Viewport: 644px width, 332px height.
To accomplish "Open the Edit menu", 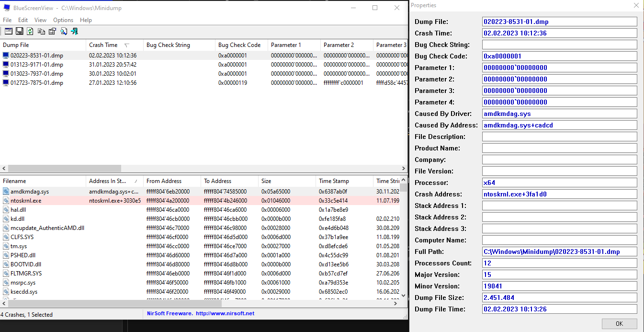I will click(23, 20).
